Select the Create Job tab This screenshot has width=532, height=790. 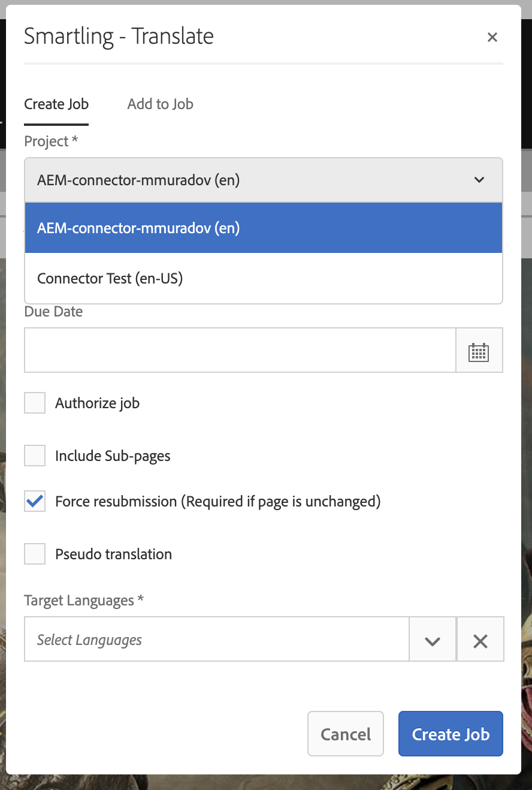[56, 104]
